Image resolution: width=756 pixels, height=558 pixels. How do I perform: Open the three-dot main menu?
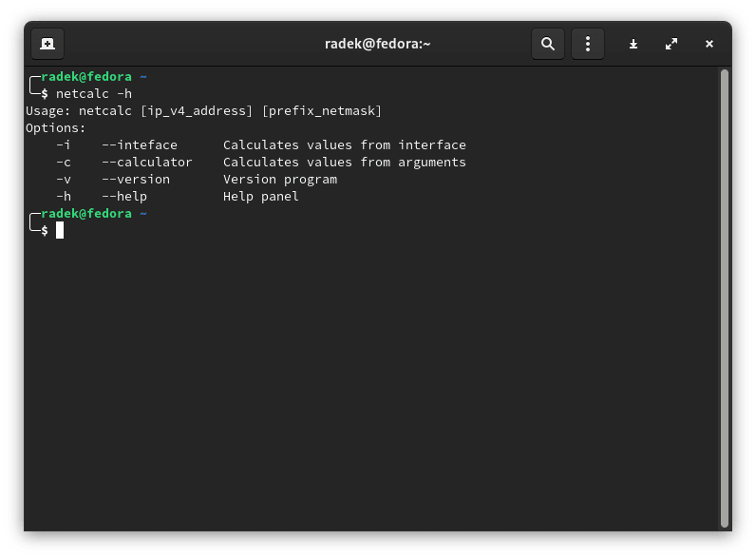click(x=587, y=44)
